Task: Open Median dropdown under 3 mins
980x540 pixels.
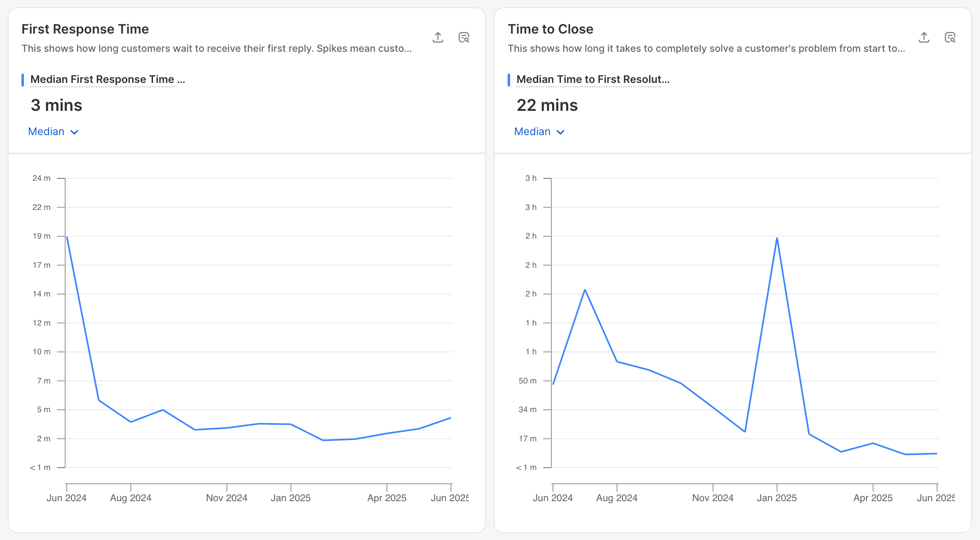Action: tap(53, 132)
